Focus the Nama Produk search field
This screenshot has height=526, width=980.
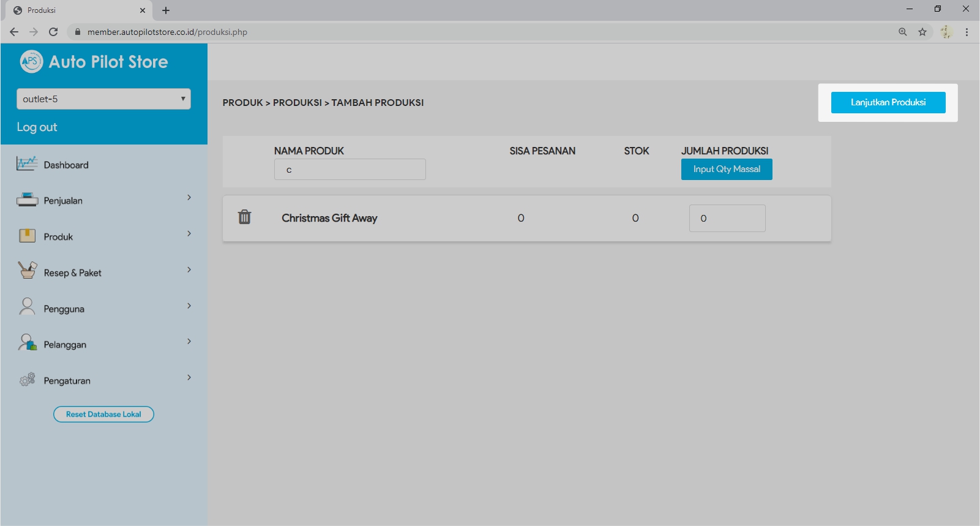click(350, 170)
